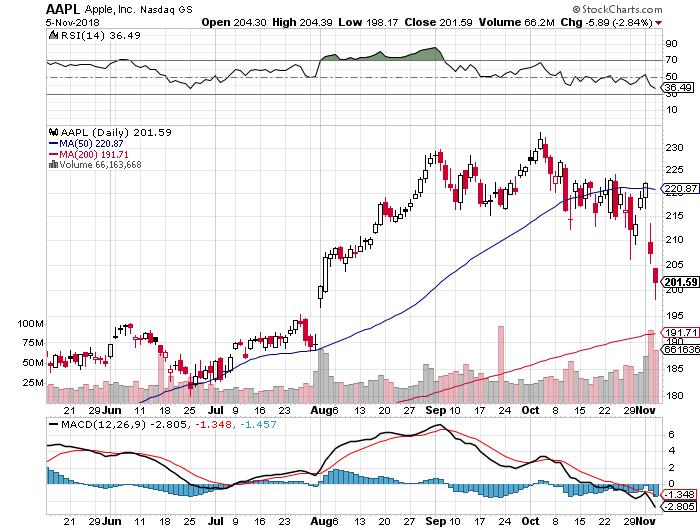Click the MACD black line legend marker

point(54,424)
